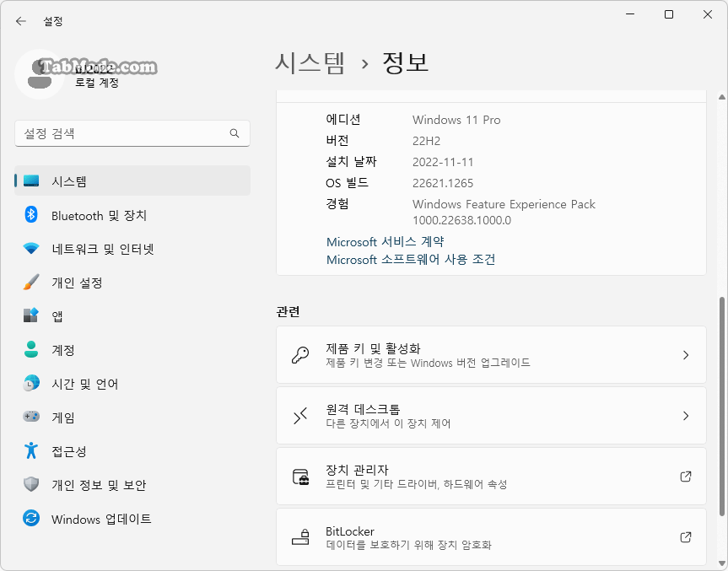Click the 시스템 monitor icon in the sidebar
The image size is (728, 571).
coord(31,181)
